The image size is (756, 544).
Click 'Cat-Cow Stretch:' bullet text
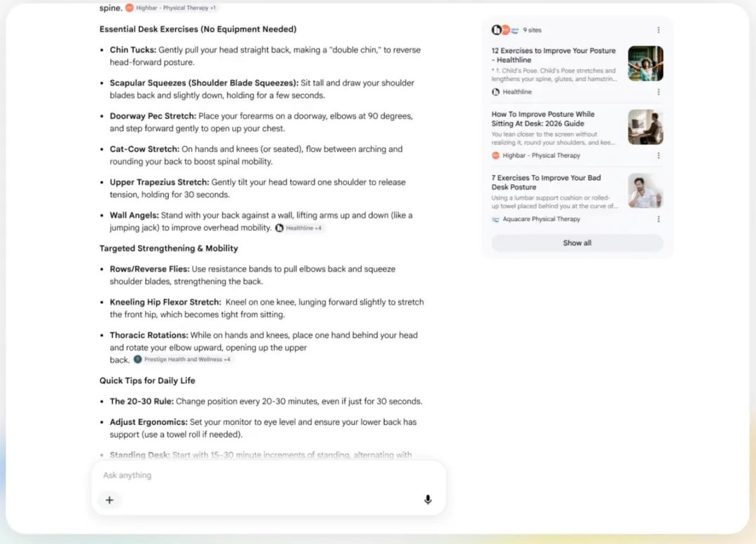(x=144, y=149)
